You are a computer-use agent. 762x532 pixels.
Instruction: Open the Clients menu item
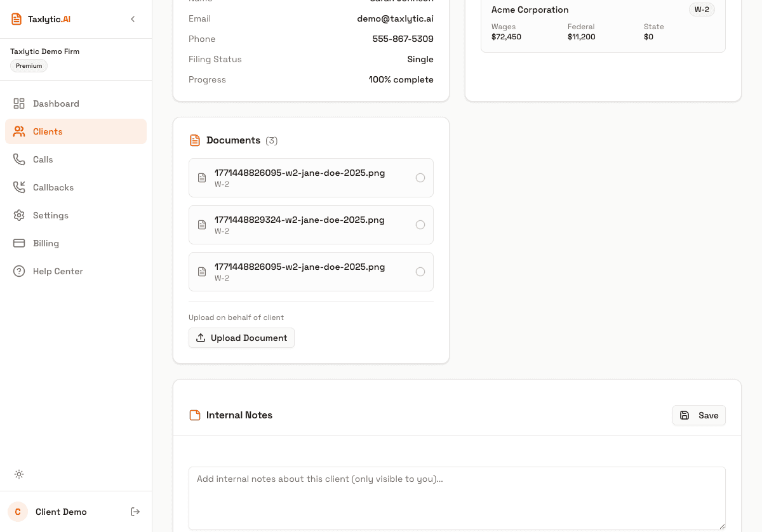pos(48,131)
